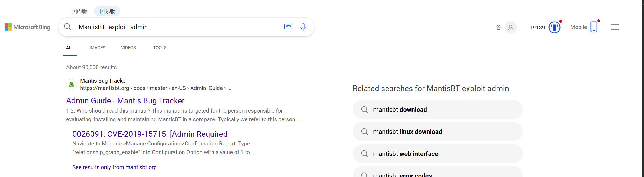Switch to 国内版 domestic version tab
The image size is (644, 177).
point(79,11)
